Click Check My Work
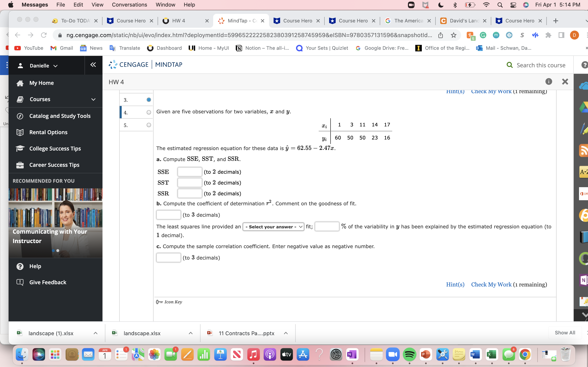This screenshot has height=367, width=588. [491, 284]
